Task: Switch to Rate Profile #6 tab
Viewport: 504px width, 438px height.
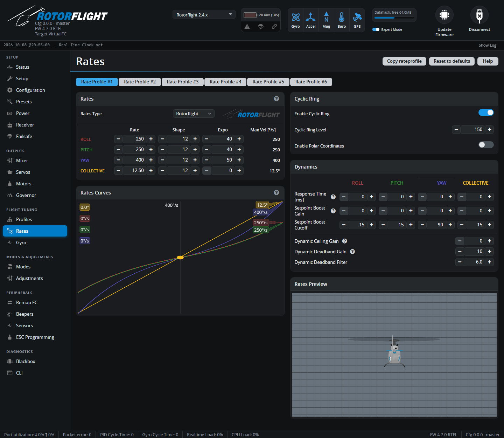Action: pyautogui.click(x=311, y=82)
